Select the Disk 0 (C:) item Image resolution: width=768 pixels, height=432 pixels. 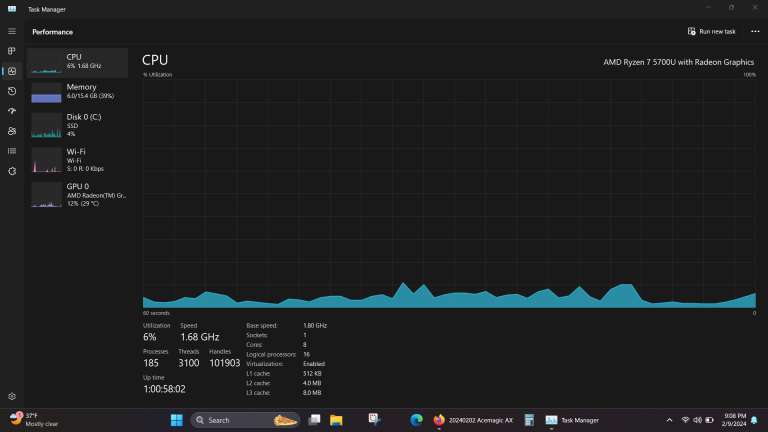(78, 125)
